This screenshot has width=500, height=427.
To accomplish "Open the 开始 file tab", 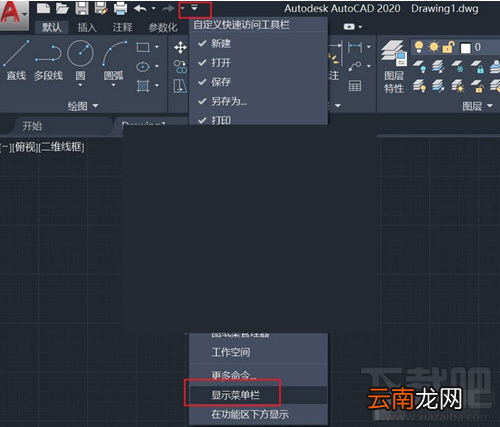I will point(32,126).
